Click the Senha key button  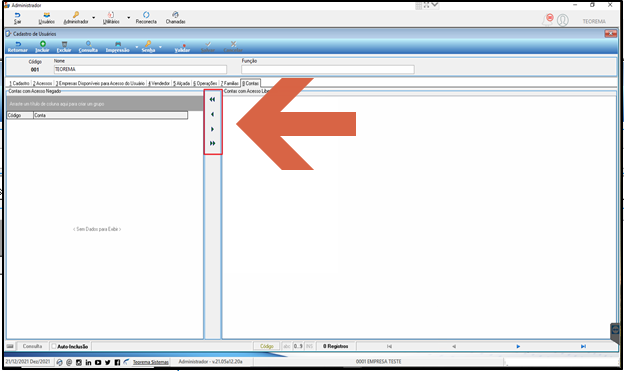[x=148, y=47]
